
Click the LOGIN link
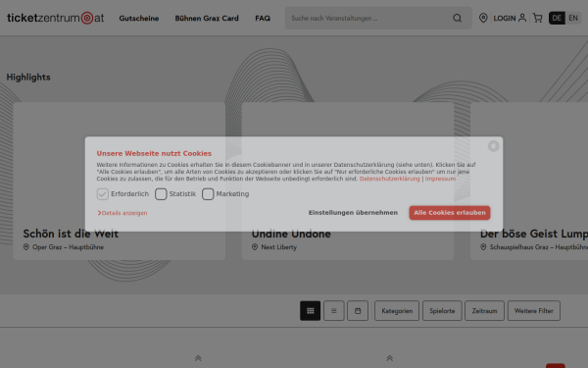[505, 18]
